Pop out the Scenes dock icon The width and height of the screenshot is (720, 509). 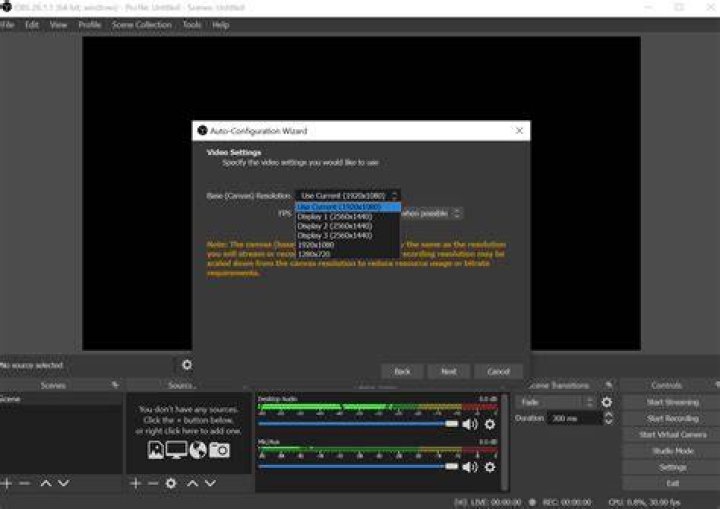click(x=115, y=385)
